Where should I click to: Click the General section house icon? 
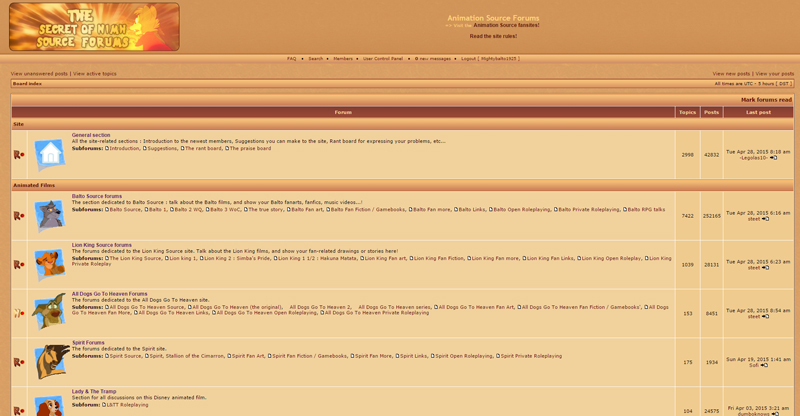(x=49, y=154)
